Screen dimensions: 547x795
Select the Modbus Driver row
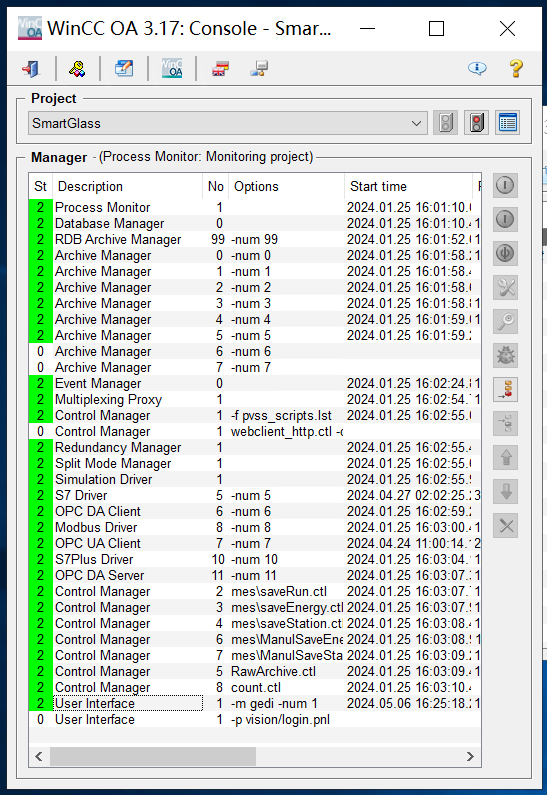254,528
